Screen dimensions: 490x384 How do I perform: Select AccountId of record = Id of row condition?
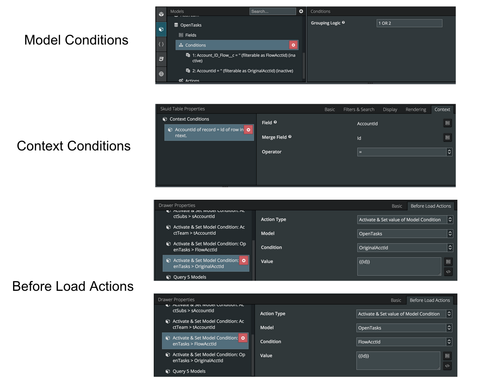[209, 132]
